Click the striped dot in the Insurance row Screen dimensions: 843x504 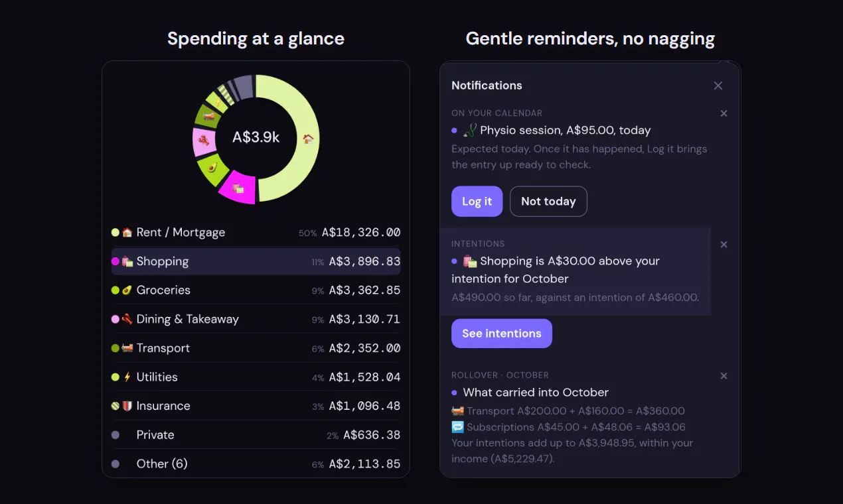(115, 406)
